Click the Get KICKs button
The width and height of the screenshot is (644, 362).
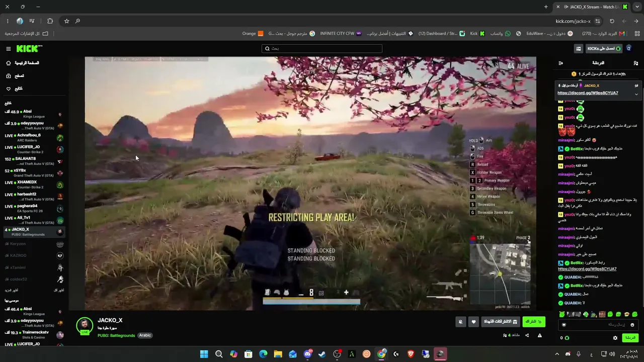click(604, 49)
